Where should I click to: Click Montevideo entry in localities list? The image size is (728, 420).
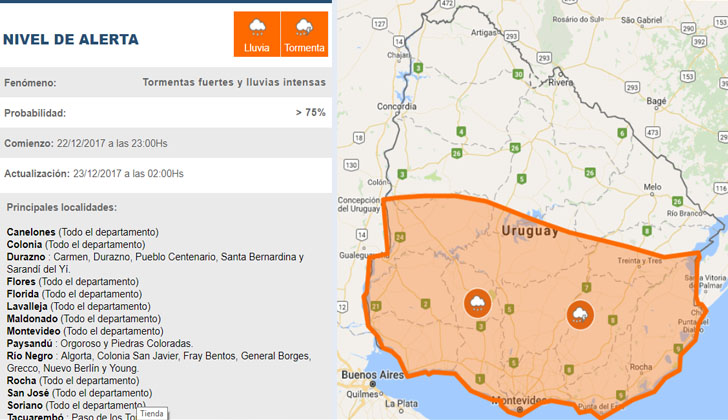point(33,331)
